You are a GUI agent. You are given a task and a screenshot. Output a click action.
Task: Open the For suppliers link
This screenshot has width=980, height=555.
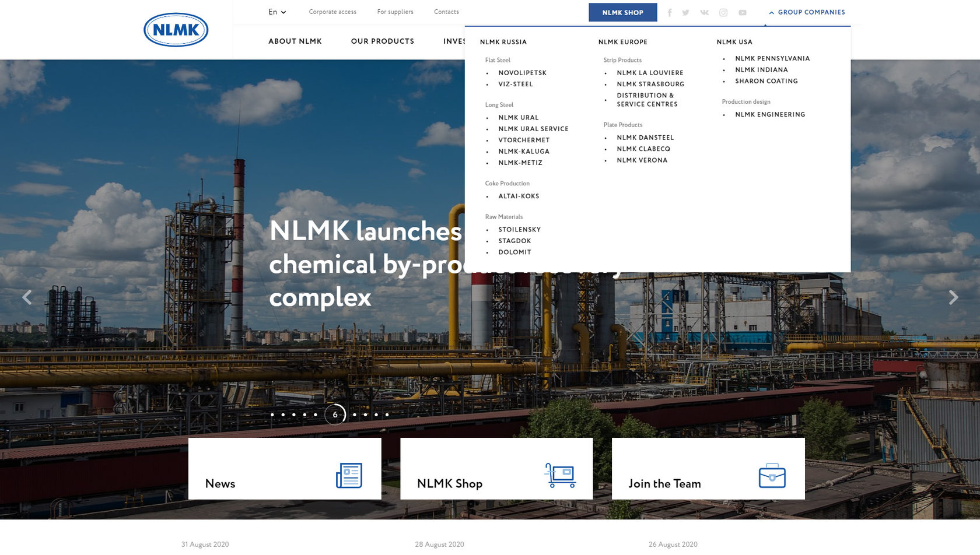(395, 12)
